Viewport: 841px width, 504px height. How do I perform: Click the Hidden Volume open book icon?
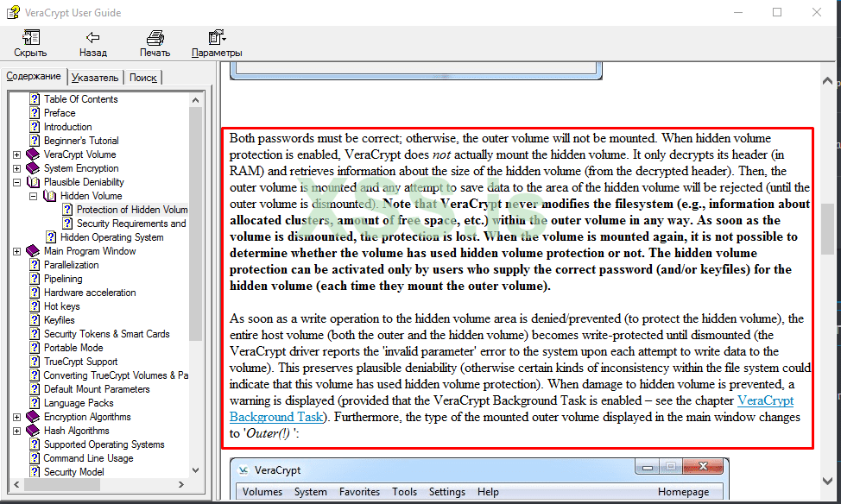click(49, 196)
